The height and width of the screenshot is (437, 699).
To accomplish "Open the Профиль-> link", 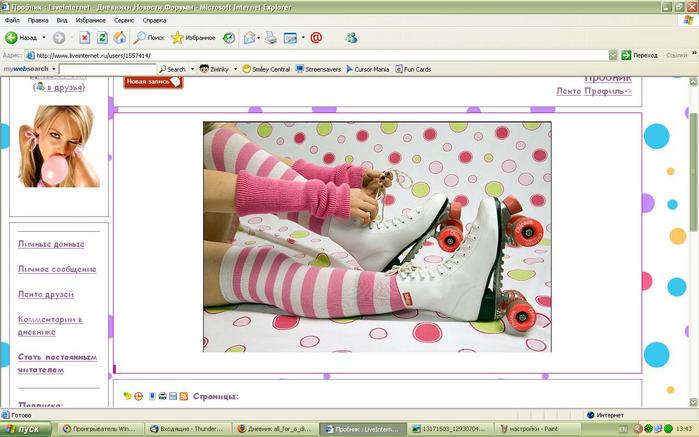I will click(608, 91).
